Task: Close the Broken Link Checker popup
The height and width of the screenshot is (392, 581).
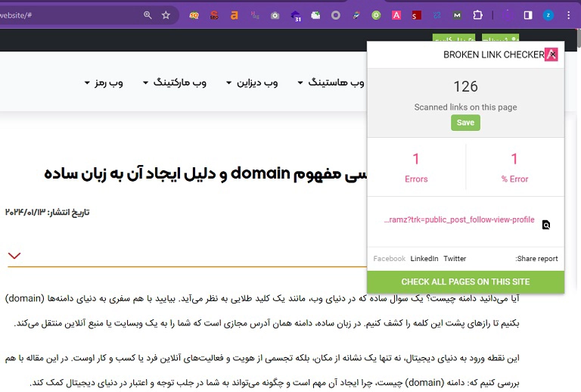Action: click(552, 54)
